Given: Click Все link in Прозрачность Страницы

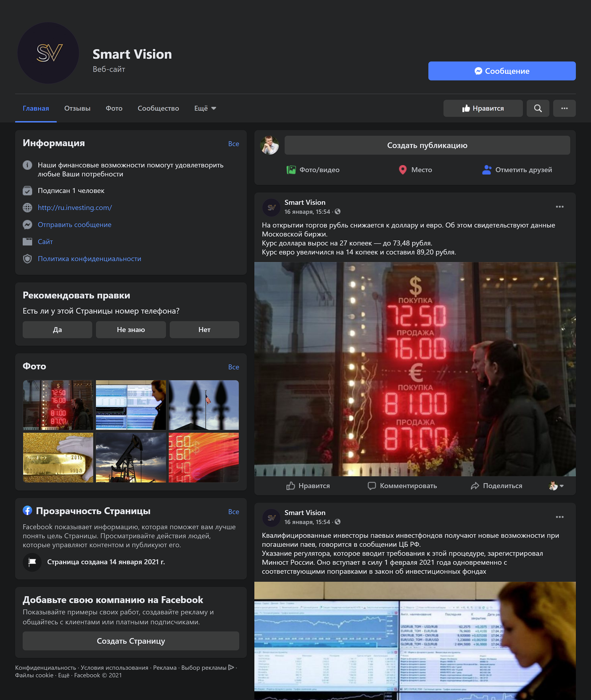Looking at the screenshot, I should coord(233,512).
